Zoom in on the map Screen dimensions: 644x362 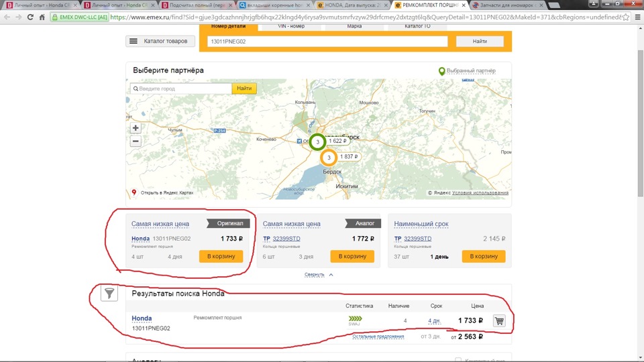pos(136,128)
